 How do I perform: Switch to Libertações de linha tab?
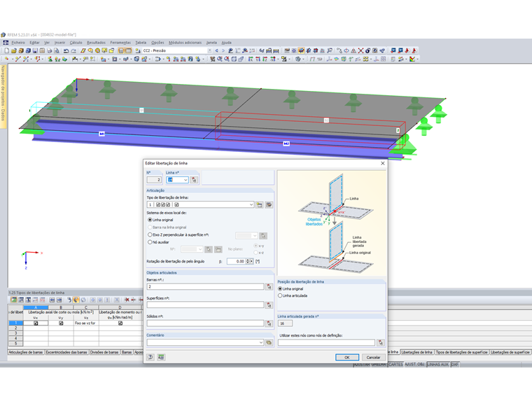(416, 352)
